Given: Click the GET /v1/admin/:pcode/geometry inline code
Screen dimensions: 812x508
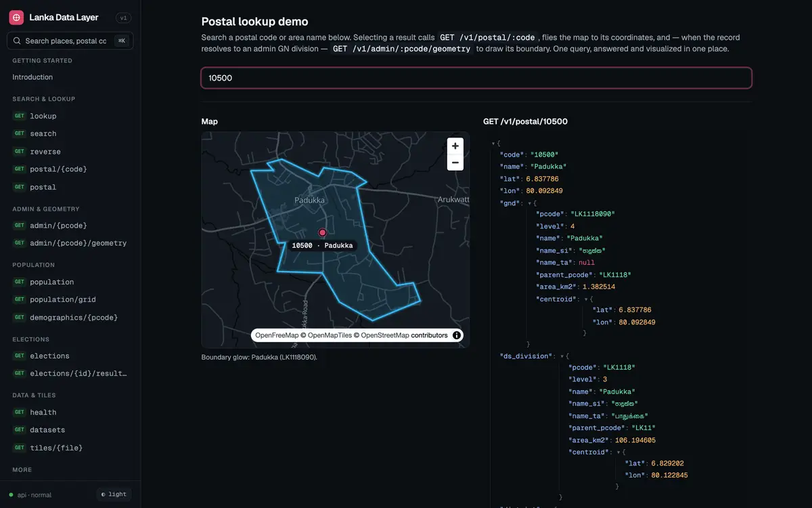Looking at the screenshot, I should [401, 49].
